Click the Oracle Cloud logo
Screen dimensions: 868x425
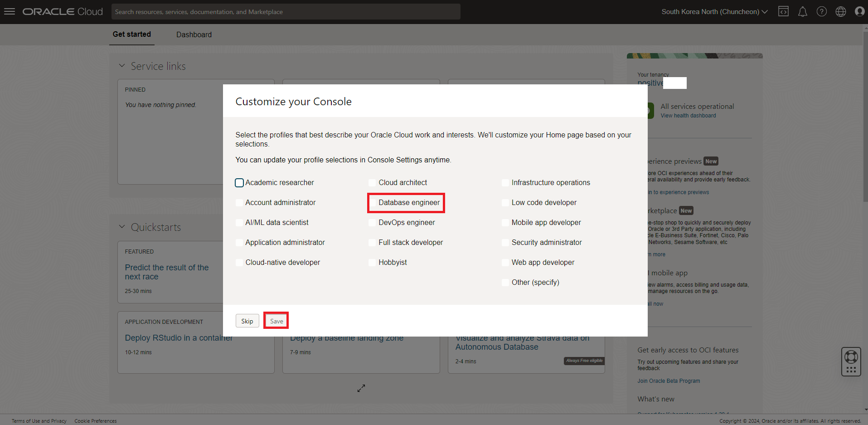tap(63, 12)
